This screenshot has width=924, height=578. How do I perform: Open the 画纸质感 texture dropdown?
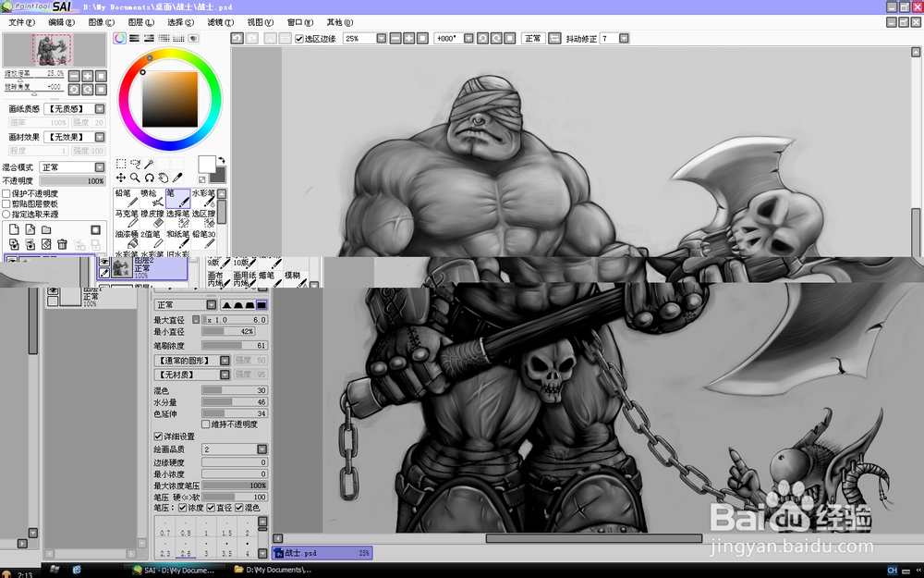(x=100, y=108)
